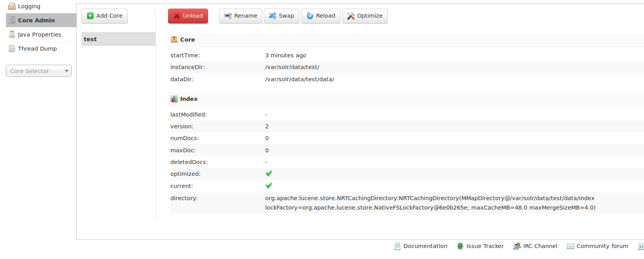The height and width of the screenshot is (259, 644).
Task: Click the Index section chart icon
Action: pos(174,98)
